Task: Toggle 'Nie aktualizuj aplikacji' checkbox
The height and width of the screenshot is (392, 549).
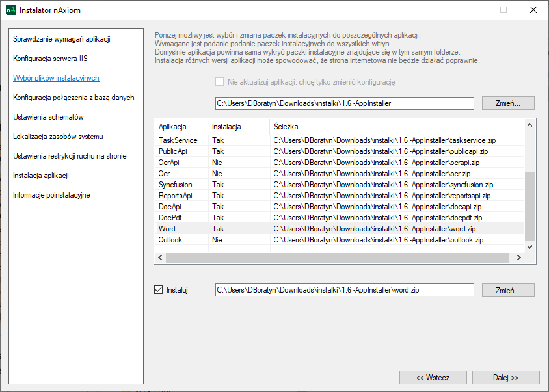Action: pyautogui.click(x=219, y=82)
